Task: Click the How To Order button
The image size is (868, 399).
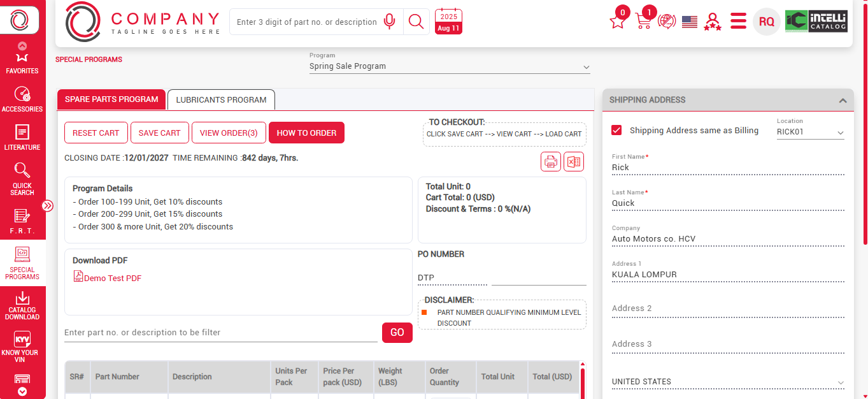Action: 306,133
